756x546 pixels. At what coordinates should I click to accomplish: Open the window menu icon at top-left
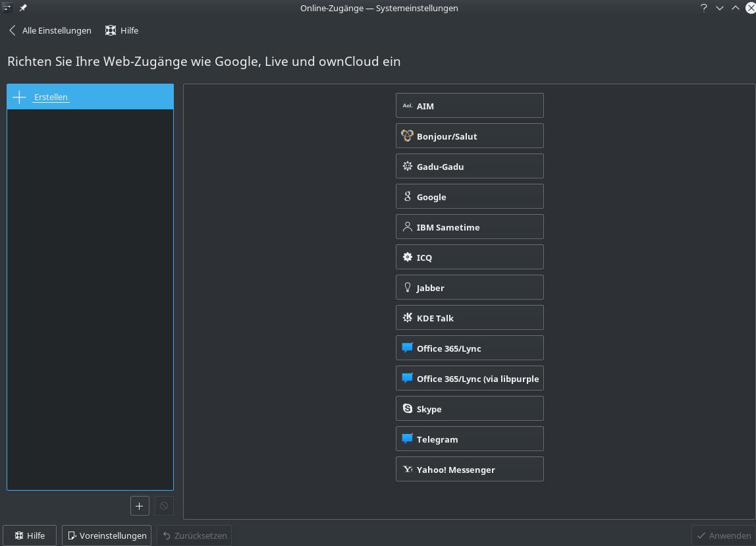click(7, 7)
